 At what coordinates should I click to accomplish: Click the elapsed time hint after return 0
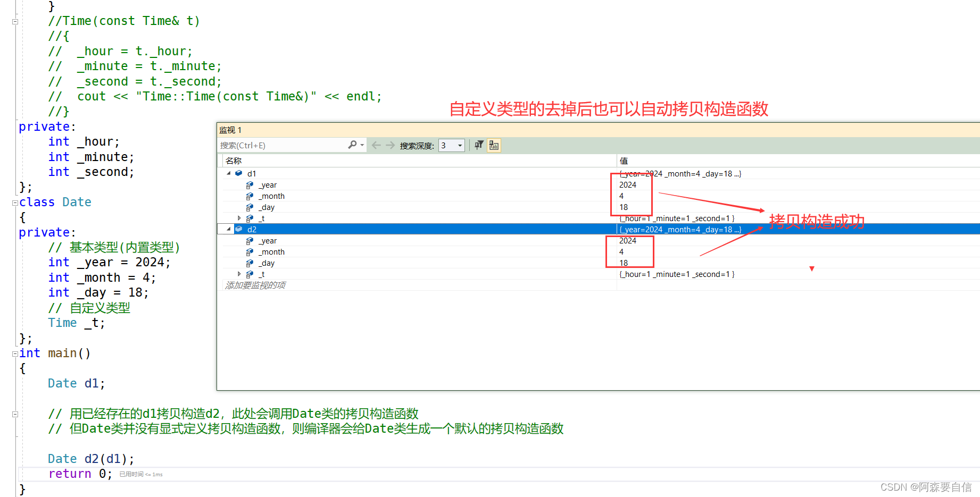141,474
